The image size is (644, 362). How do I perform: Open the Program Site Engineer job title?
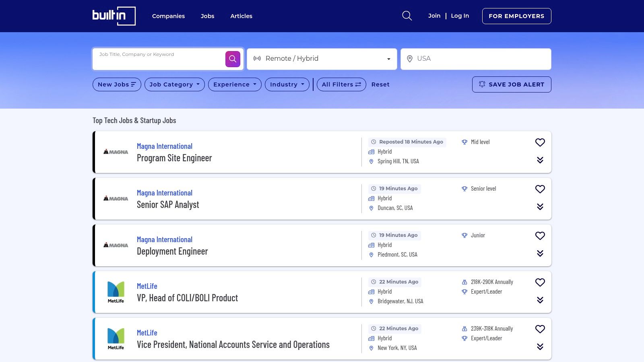174,158
